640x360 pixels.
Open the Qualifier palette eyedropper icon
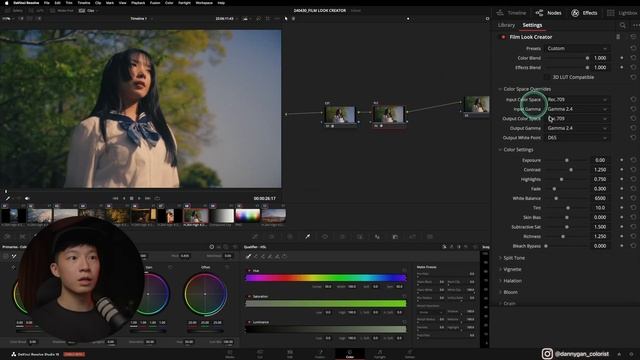click(x=307, y=237)
